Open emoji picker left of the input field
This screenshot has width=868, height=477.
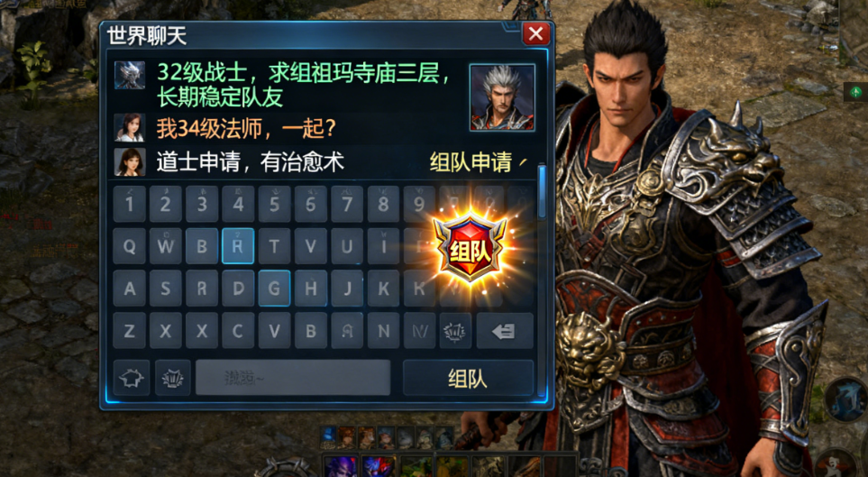point(173,378)
